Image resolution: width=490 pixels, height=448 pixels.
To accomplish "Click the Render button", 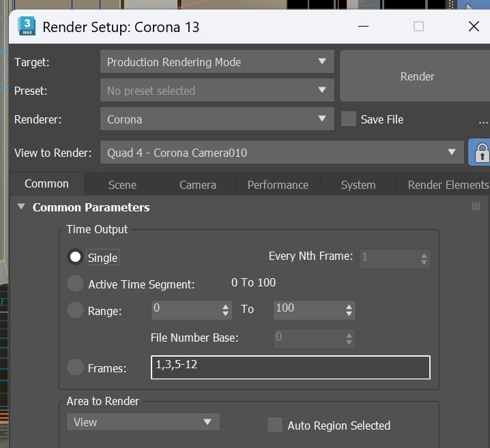I will click(x=417, y=76).
